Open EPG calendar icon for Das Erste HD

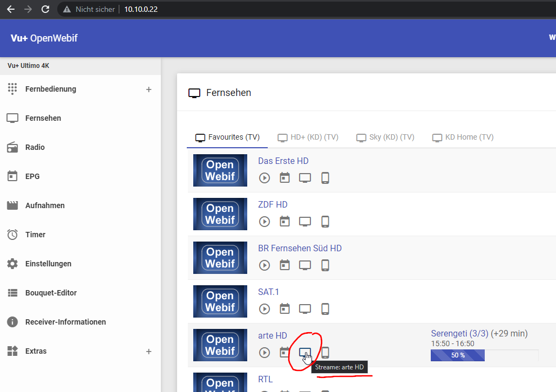pos(284,177)
